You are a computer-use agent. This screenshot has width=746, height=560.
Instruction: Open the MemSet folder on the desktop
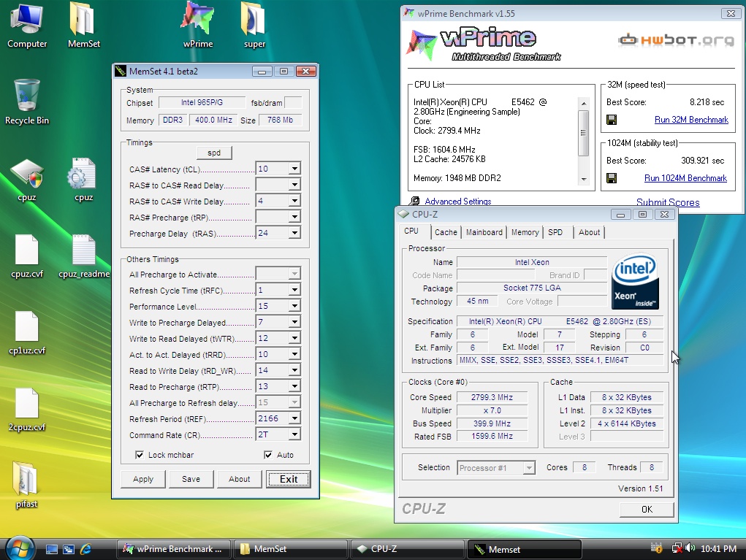[x=84, y=25]
